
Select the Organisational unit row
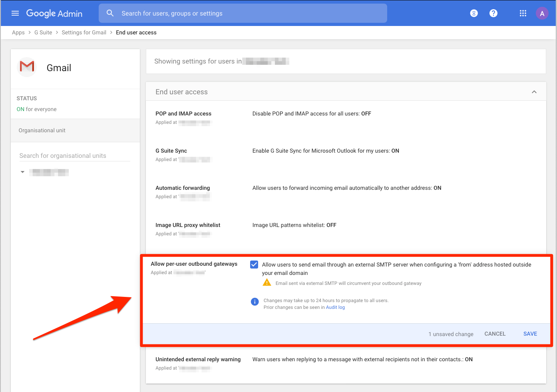75,130
